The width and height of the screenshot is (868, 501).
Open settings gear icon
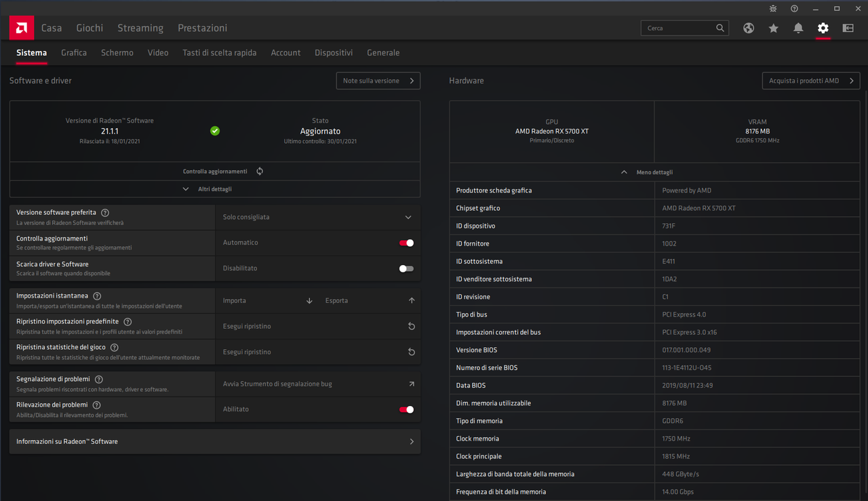[x=823, y=28]
